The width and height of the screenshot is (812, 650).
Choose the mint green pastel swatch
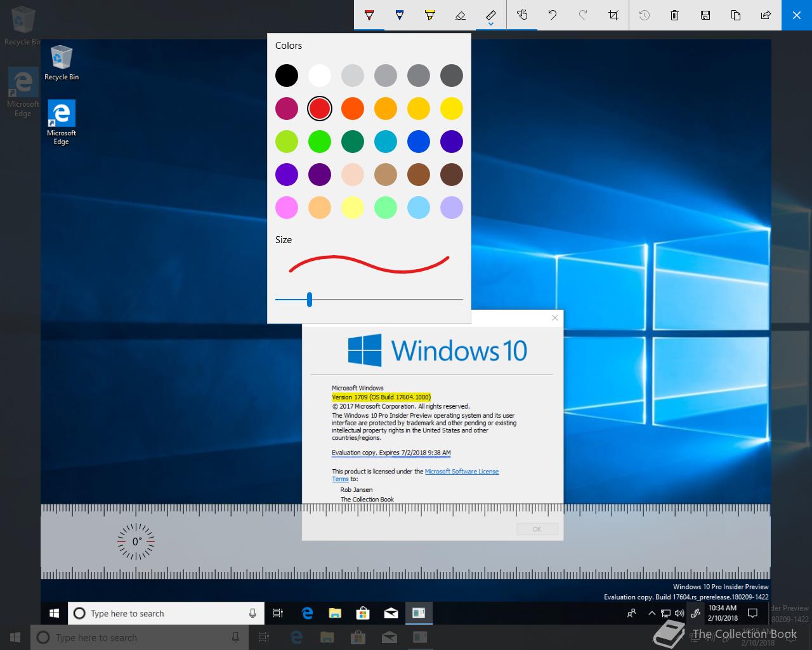386,208
